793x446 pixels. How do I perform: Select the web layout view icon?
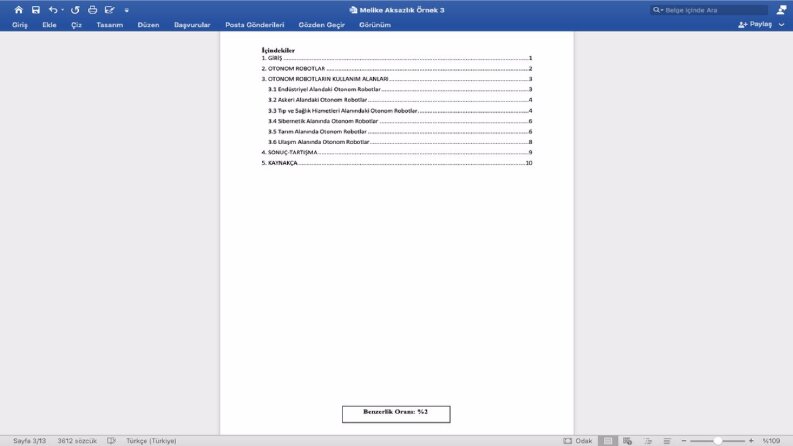[x=628, y=441]
